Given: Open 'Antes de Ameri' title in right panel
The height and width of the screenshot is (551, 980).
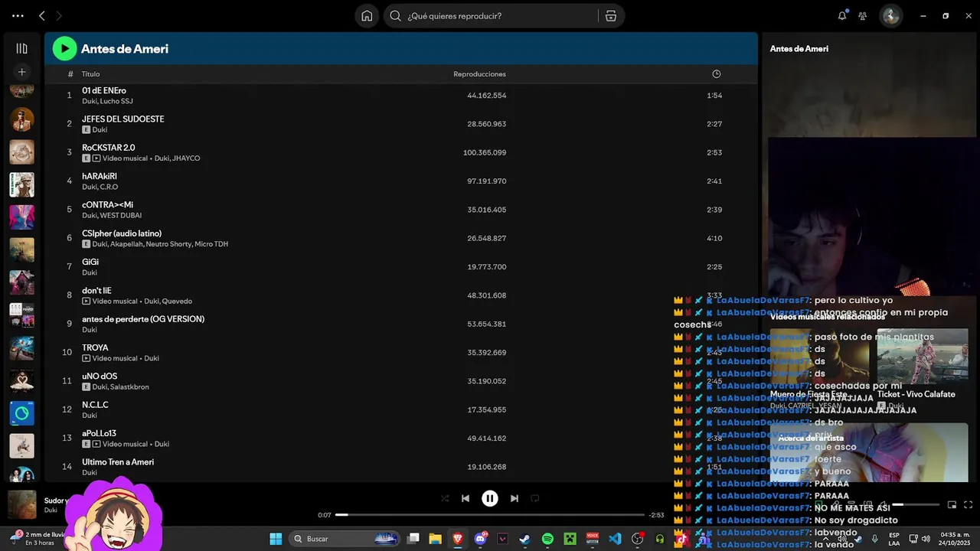Looking at the screenshot, I should tap(799, 48).
